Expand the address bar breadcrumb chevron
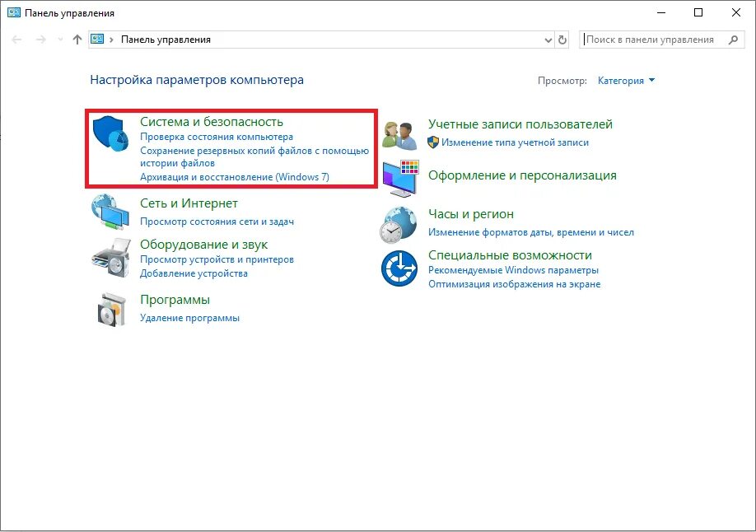This screenshot has height=532, width=756. coord(111,40)
